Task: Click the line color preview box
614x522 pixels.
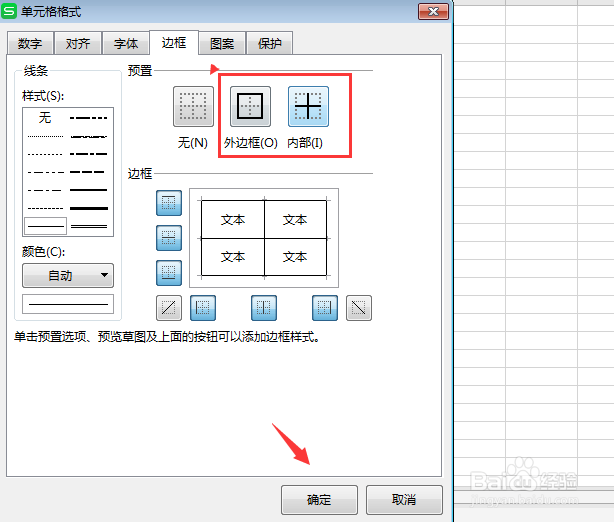Action: pyautogui.click(x=68, y=304)
